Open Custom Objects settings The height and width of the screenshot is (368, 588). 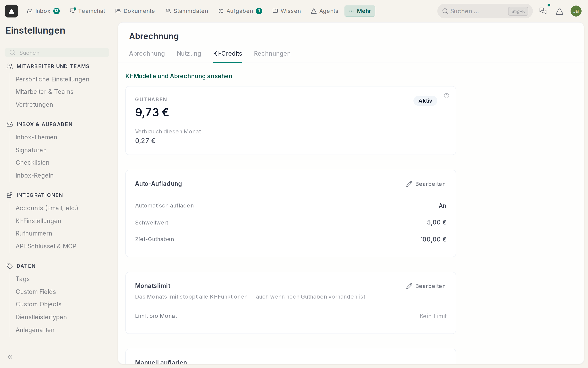38,304
